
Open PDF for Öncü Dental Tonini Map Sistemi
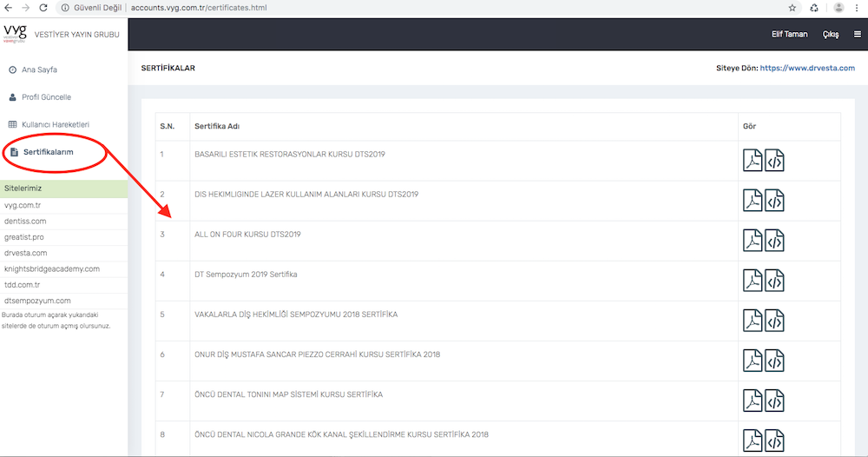(753, 401)
